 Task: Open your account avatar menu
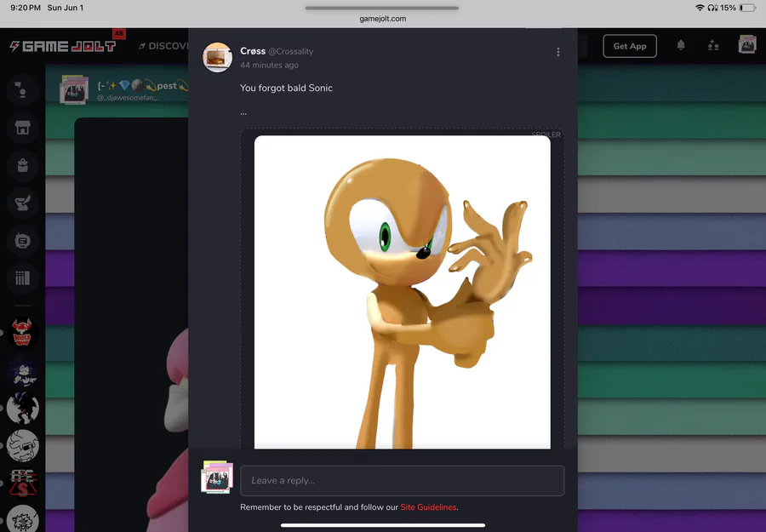(747, 45)
